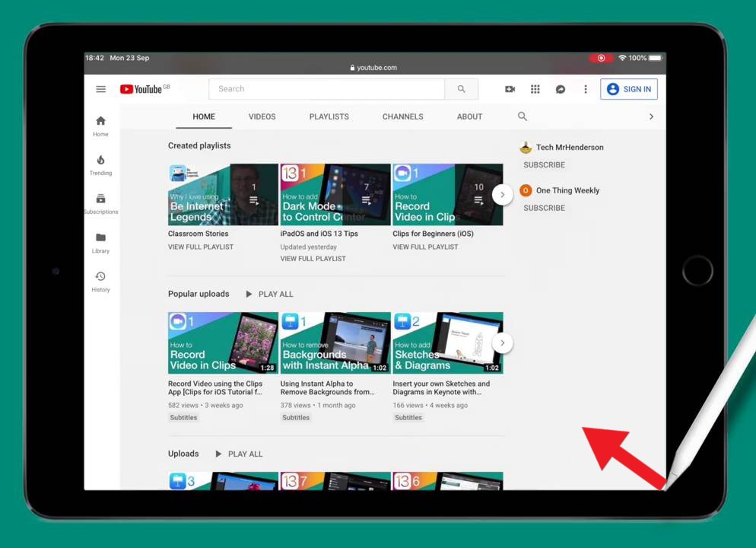Play Backgrounds with Instant Alpha video
The width and height of the screenshot is (756, 548).
pyautogui.click(x=335, y=343)
